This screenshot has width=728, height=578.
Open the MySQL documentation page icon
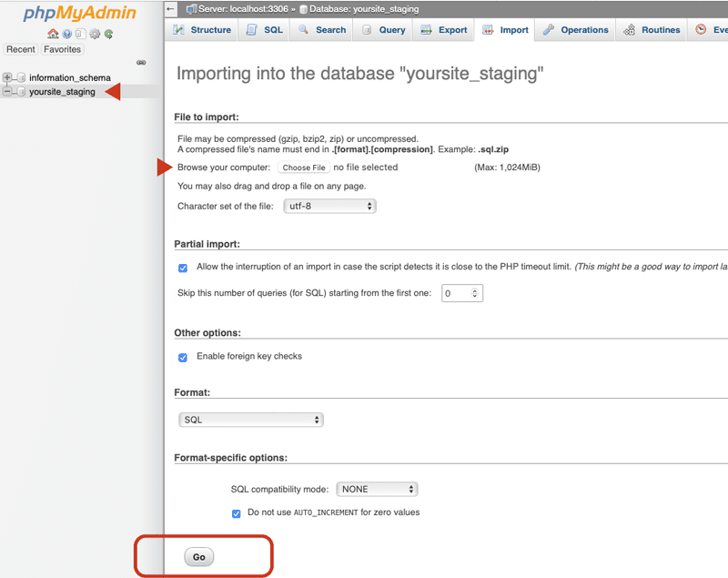click(x=80, y=34)
